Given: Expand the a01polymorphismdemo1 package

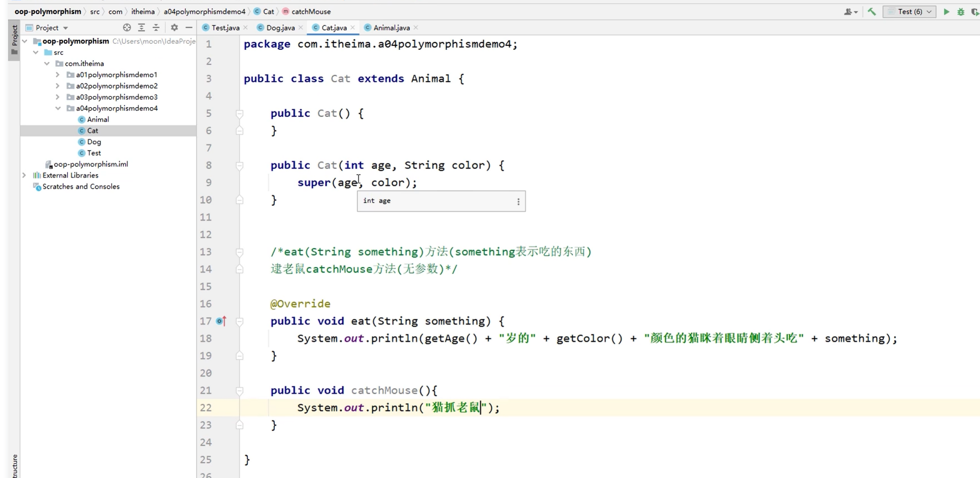Looking at the screenshot, I should (x=57, y=74).
